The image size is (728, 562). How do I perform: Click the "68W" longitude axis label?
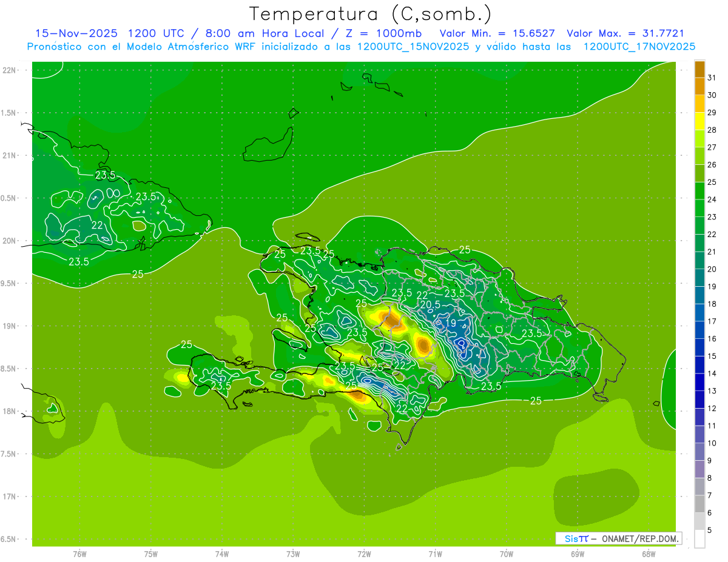pyautogui.click(x=648, y=554)
